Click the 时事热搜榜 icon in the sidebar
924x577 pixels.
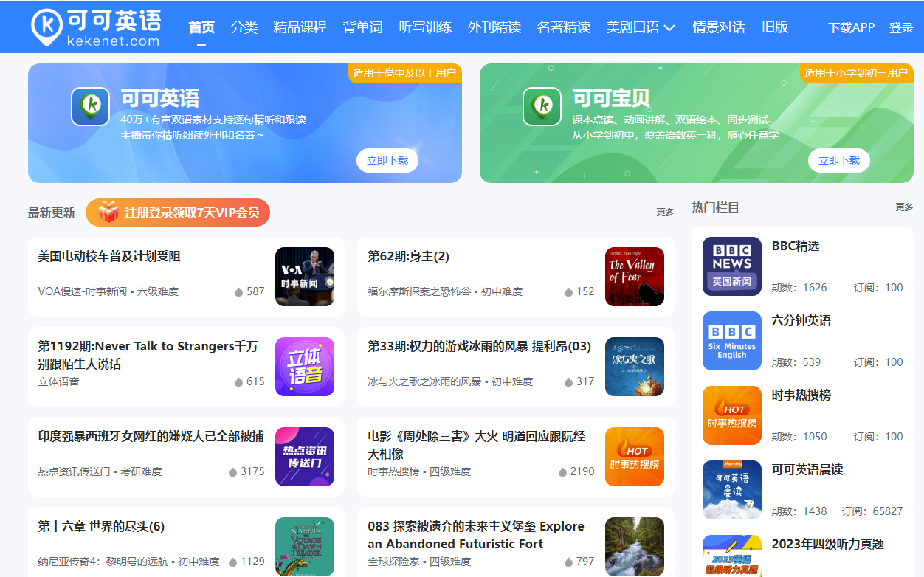coord(731,415)
